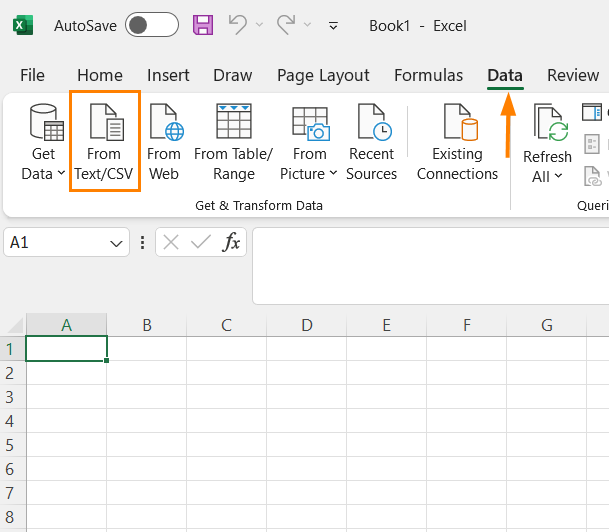
Task: Toggle the AutoSave switch
Action: [x=151, y=25]
